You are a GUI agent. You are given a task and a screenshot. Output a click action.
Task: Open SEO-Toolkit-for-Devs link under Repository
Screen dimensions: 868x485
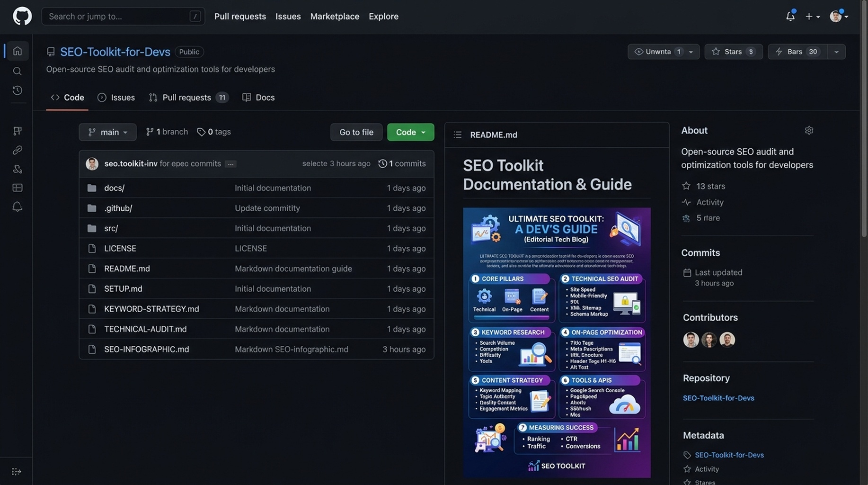tap(718, 398)
